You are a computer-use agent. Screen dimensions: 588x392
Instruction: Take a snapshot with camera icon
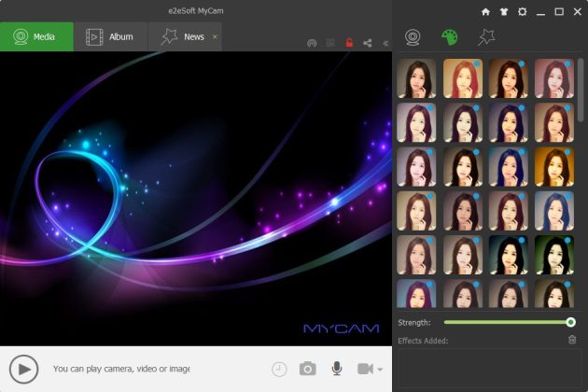click(x=307, y=369)
